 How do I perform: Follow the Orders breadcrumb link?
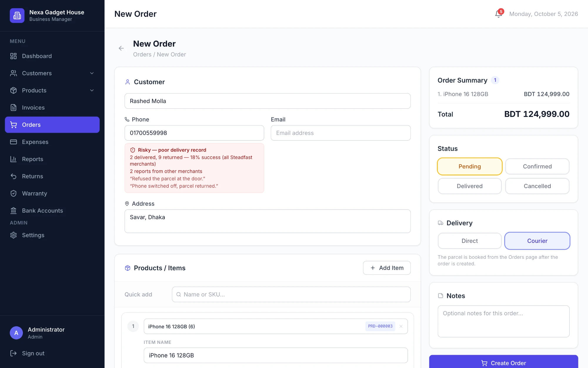[x=142, y=54]
